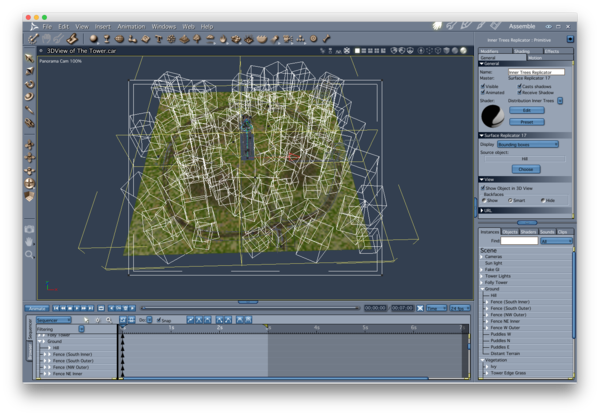Insert a sphere primitive from toolbar
This screenshot has height=416, width=600.
[93, 39]
